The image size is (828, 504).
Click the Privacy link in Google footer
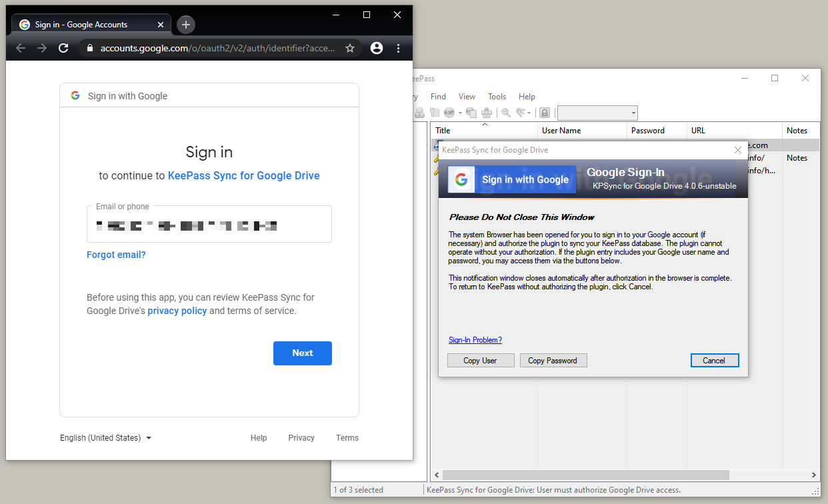301,438
